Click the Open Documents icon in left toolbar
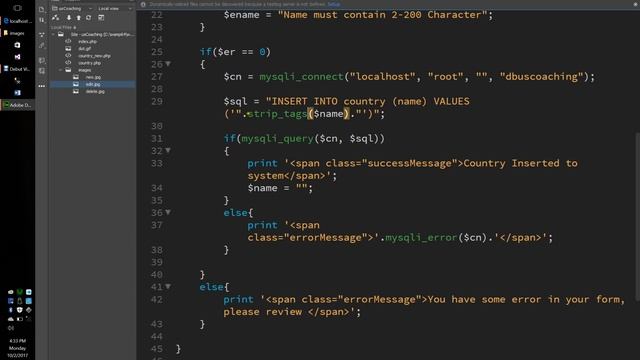The image size is (640, 360). [x=42, y=9]
